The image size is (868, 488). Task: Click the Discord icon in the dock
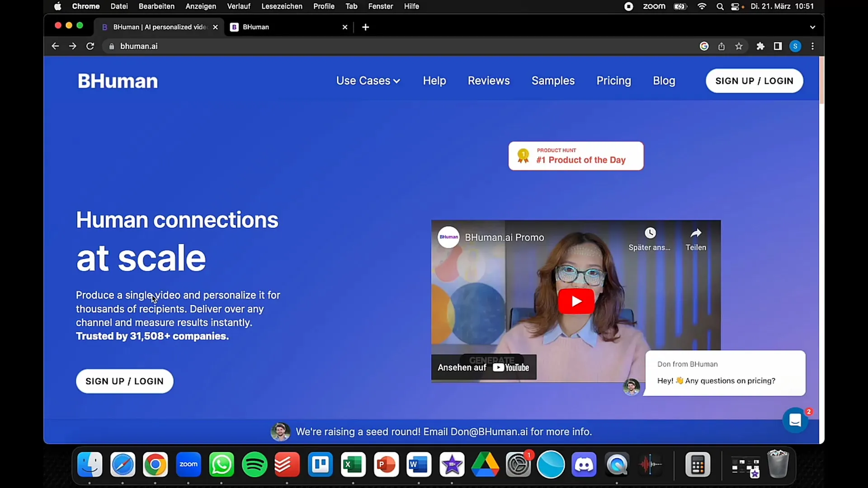click(584, 465)
